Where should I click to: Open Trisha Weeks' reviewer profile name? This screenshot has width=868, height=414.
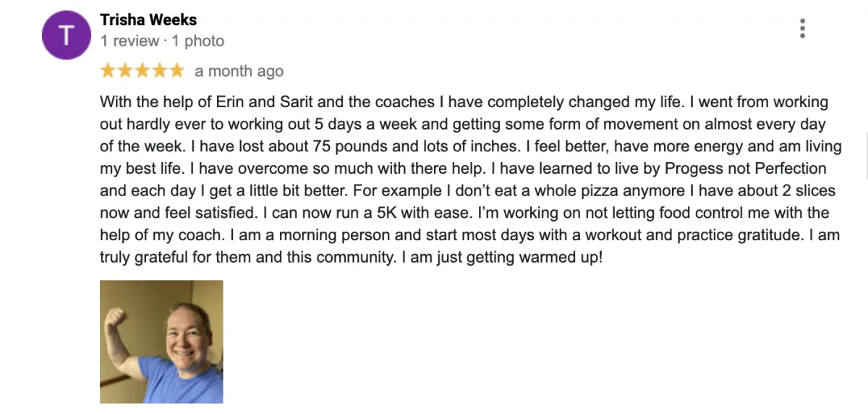click(x=148, y=20)
